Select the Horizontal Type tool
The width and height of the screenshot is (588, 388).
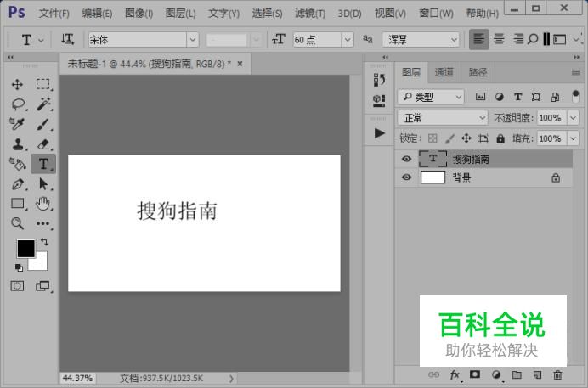pos(43,164)
